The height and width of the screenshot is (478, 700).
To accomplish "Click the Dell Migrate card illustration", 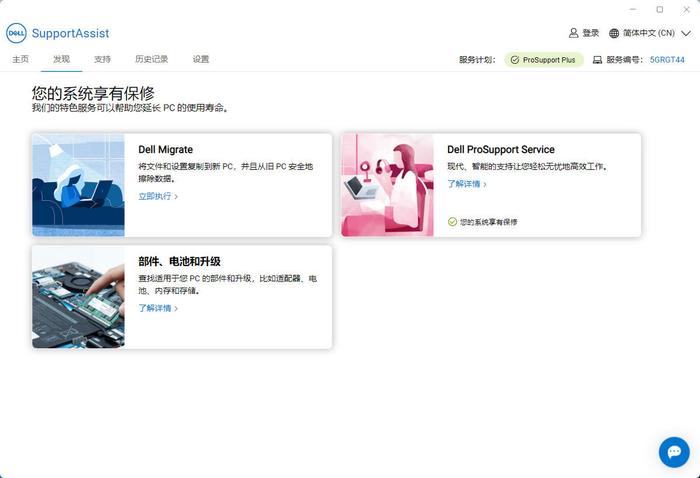I will click(78, 185).
